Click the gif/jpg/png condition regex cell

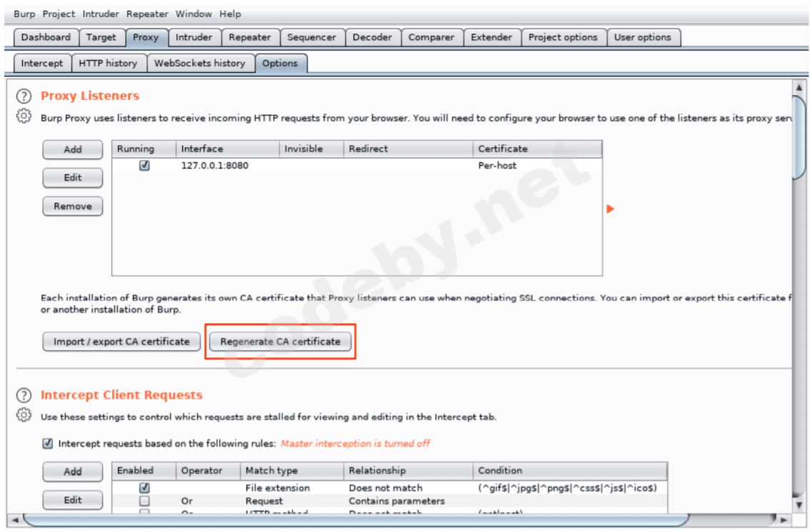pyautogui.click(x=568, y=488)
